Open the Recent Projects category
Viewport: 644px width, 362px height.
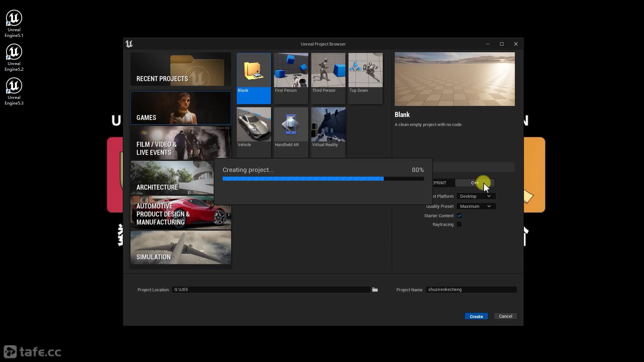(x=181, y=69)
